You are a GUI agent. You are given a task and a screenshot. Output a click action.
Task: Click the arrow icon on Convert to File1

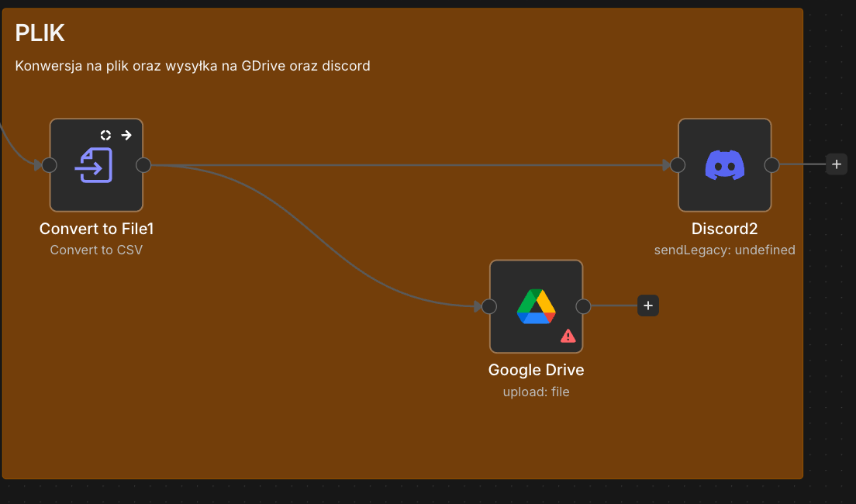tap(126, 135)
